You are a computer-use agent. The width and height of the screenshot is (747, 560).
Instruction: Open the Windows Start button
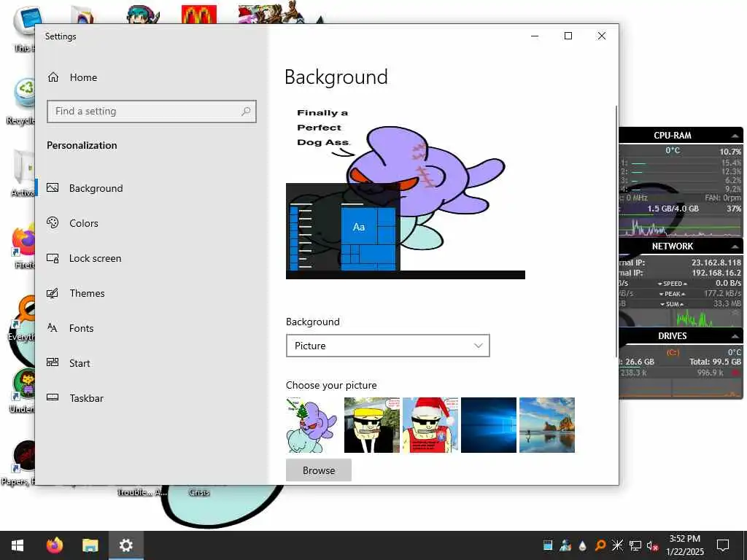coord(18,545)
